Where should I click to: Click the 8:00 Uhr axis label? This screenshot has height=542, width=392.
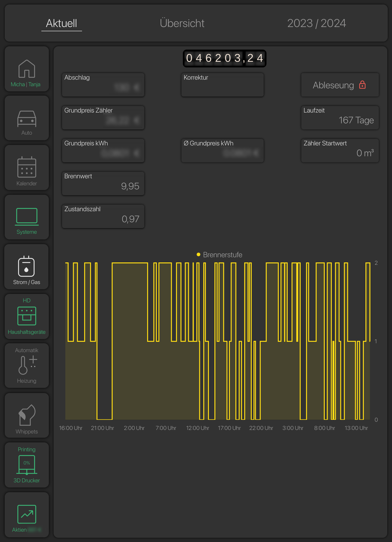[325, 428]
